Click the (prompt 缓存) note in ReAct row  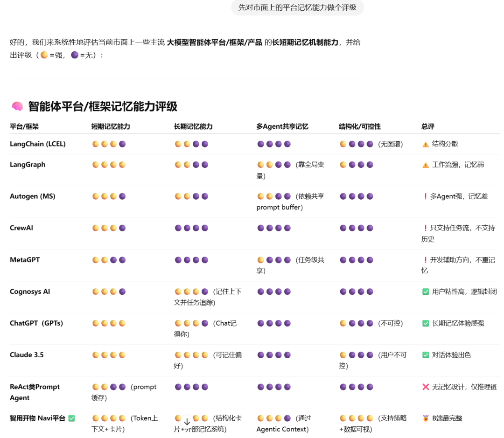pos(124,392)
